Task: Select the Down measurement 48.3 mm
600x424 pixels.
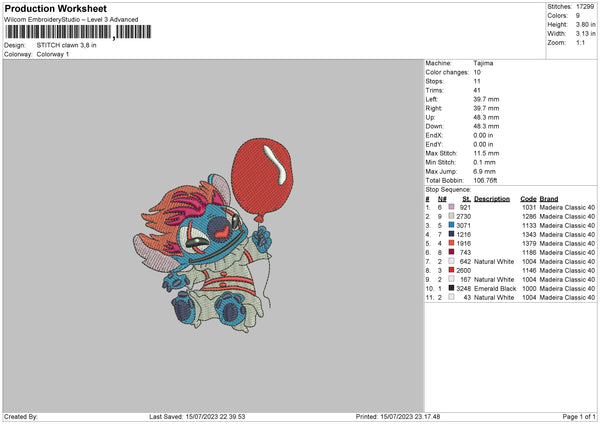Action: 486,126
